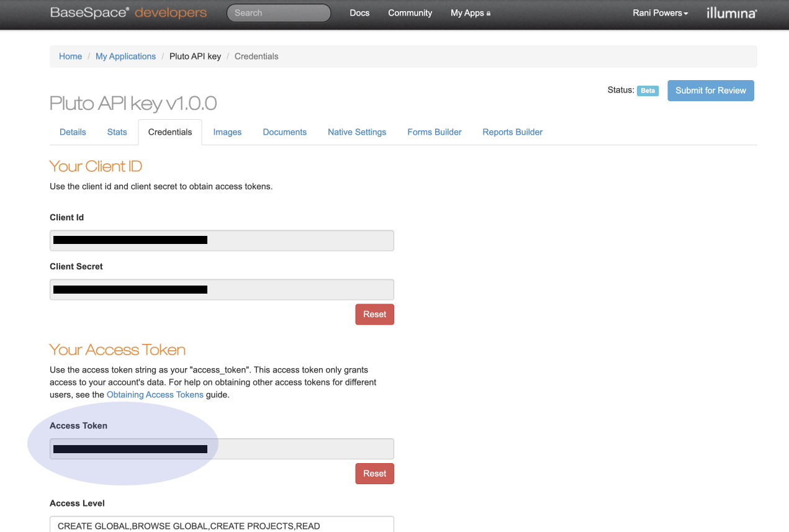Click the Client Secret label
Screen dimensions: 789x532
pyautogui.click(x=76, y=266)
